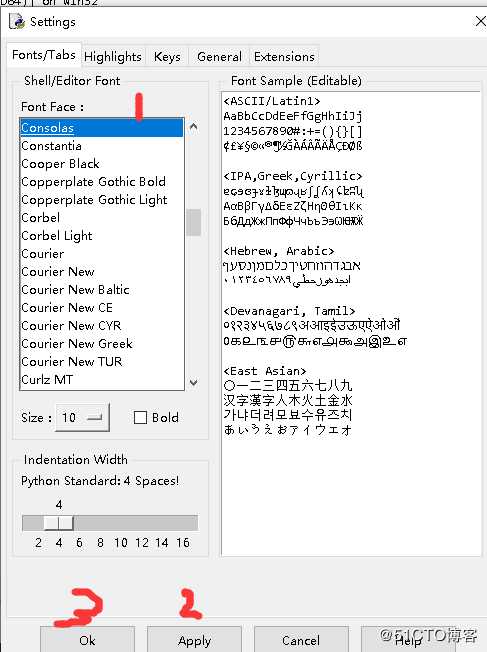This screenshot has height=652, width=487.
Task: Select the Courier font
Action: point(101,253)
